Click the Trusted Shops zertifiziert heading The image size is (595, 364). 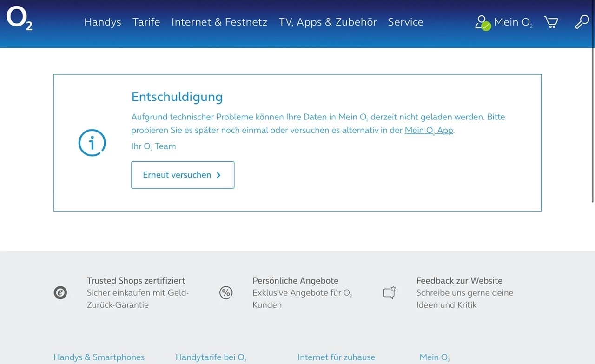click(x=136, y=280)
